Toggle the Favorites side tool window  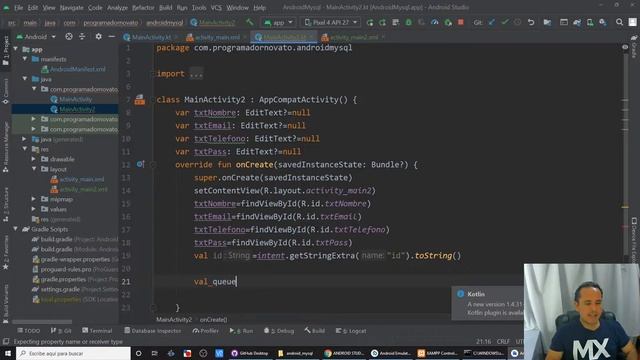pos(5,252)
